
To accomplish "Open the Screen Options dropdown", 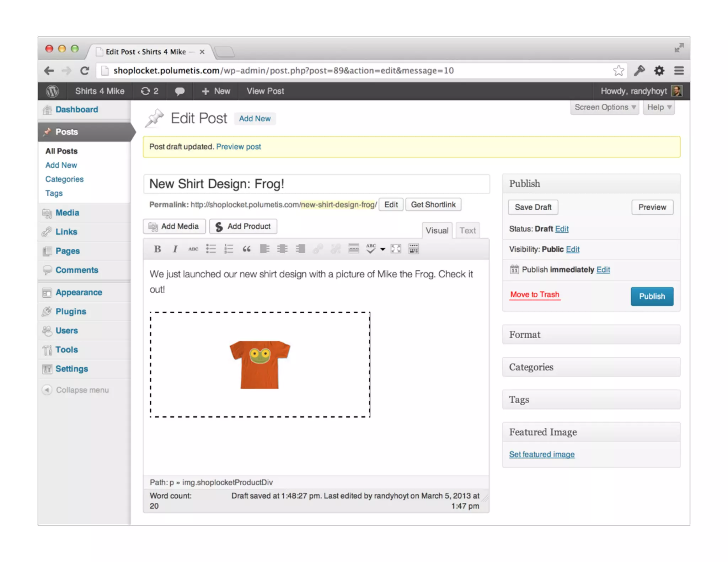I will click(x=604, y=107).
